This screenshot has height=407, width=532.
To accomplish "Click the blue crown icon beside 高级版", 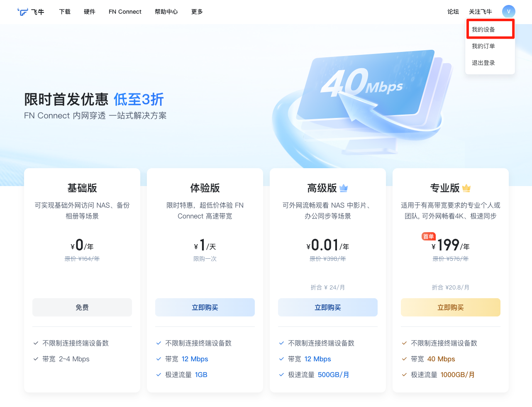I will (x=344, y=188).
